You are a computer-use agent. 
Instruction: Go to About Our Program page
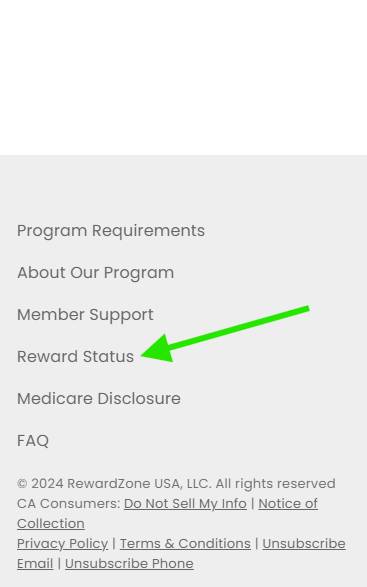tap(95, 273)
